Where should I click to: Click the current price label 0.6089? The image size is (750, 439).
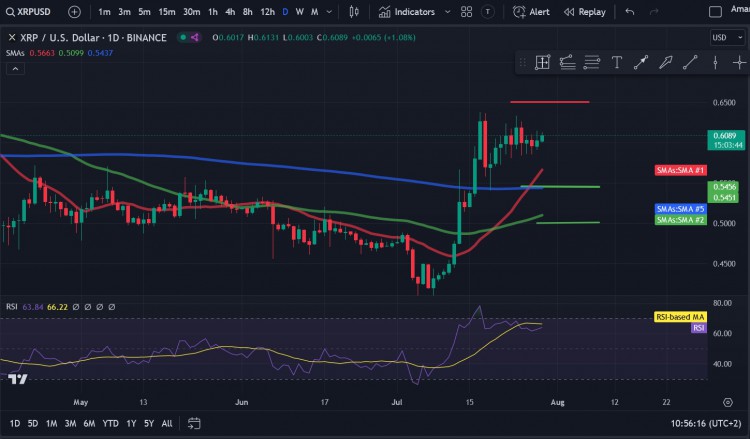pos(726,140)
